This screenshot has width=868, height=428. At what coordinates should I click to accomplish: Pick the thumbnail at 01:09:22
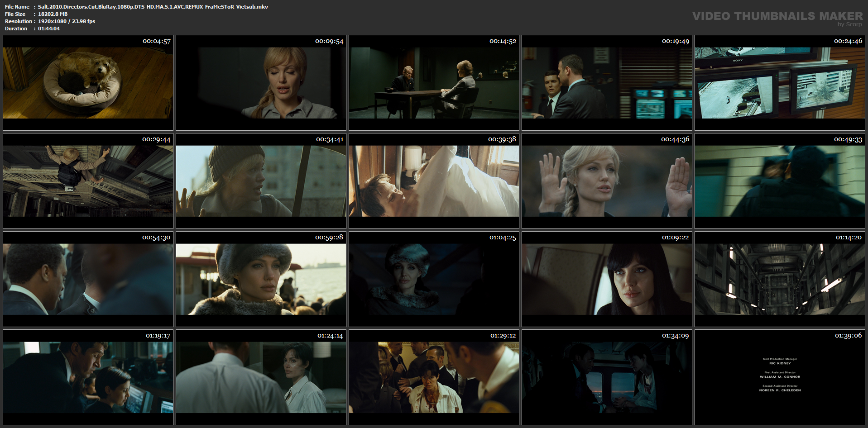(x=607, y=279)
